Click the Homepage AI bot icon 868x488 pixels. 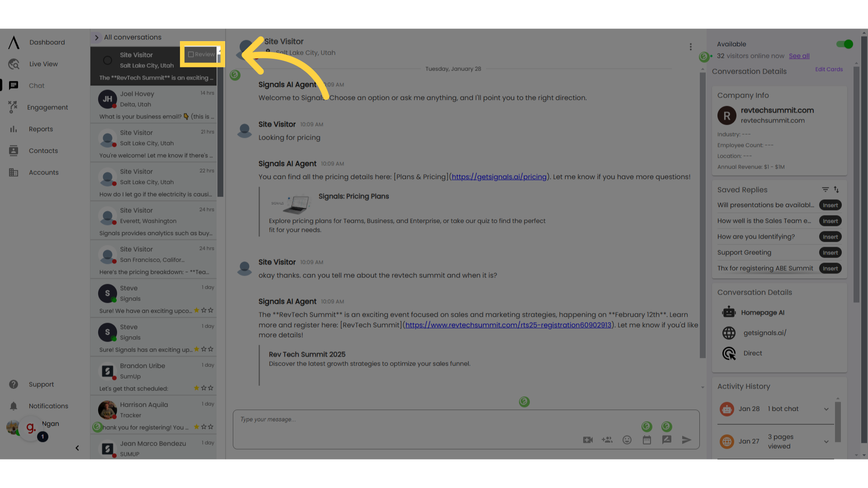729,312
